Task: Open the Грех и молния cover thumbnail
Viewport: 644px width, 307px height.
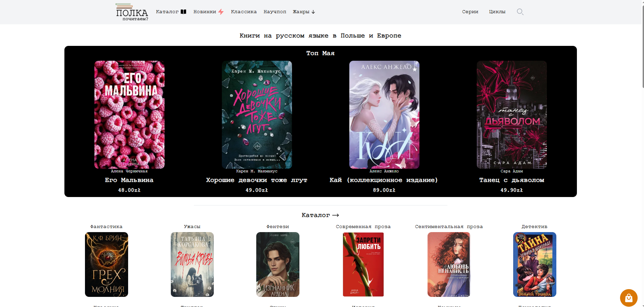Action: pyautogui.click(x=107, y=264)
